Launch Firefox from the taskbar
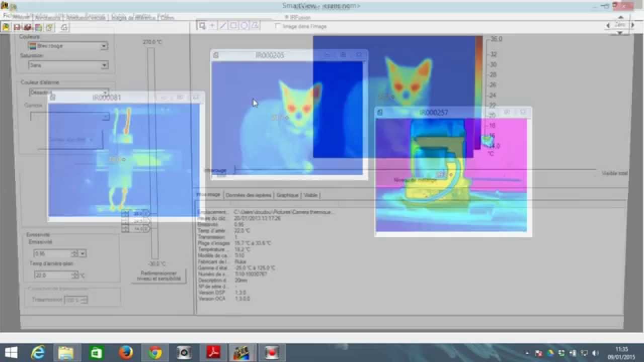Screen dimensions: 644x362 coord(125,352)
